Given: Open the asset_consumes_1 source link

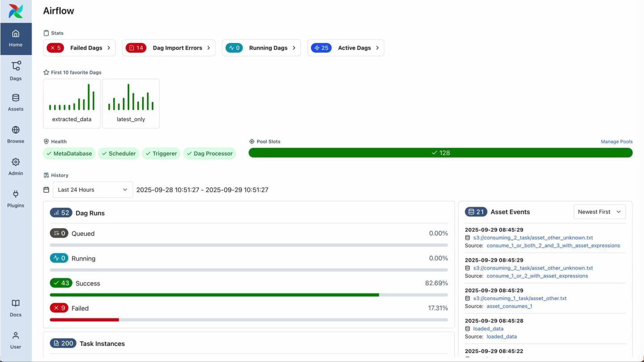Looking at the screenshot, I should tap(509, 306).
